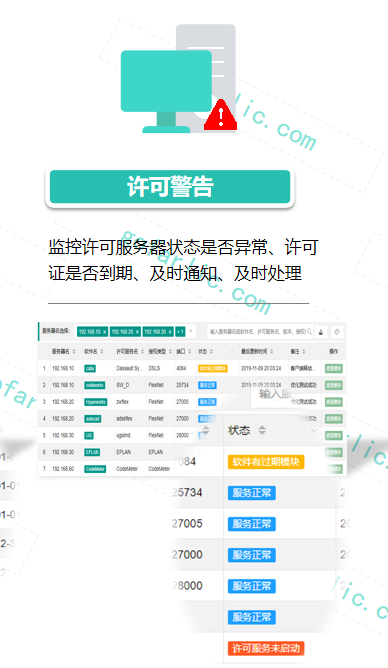Screen dimensions: 388x668
Task: Click the EPLAN software tag
Action: pyautogui.click(x=92, y=452)
